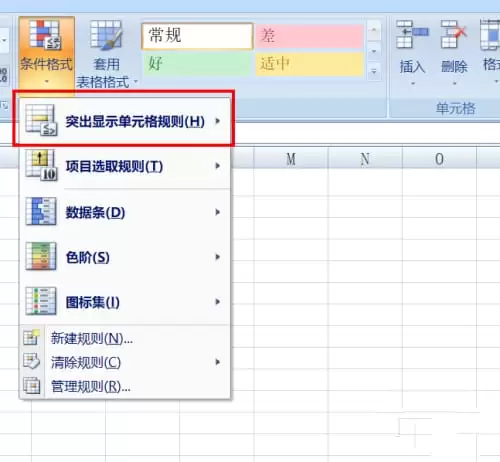Click the 项目选取规则 top/bottom rules icon
Viewport: 500px width, 462px height.
tap(42, 166)
